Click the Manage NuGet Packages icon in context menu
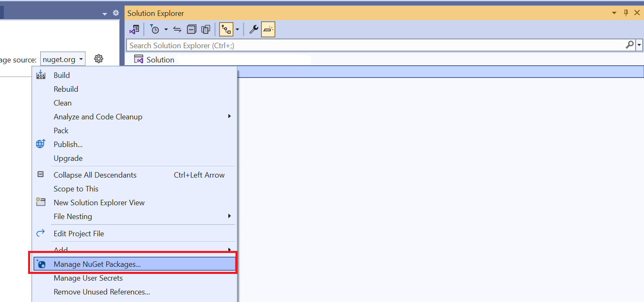Viewport: 644px width, 302px height. [x=41, y=264]
